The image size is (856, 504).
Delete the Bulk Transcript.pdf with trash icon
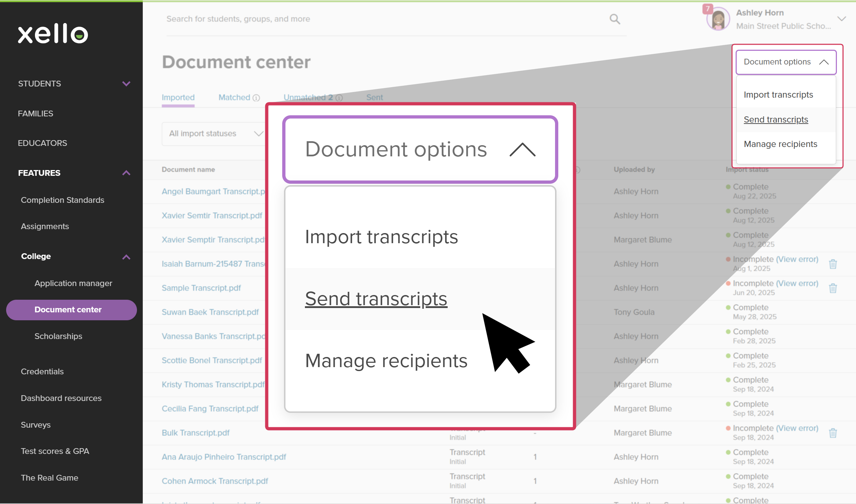pyautogui.click(x=833, y=433)
